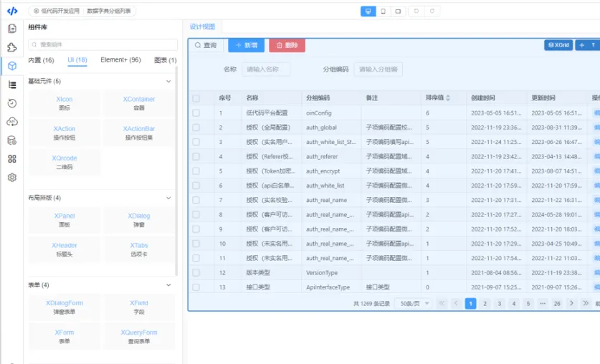
Task: Jump to last page double arrow
Action: [586, 303]
